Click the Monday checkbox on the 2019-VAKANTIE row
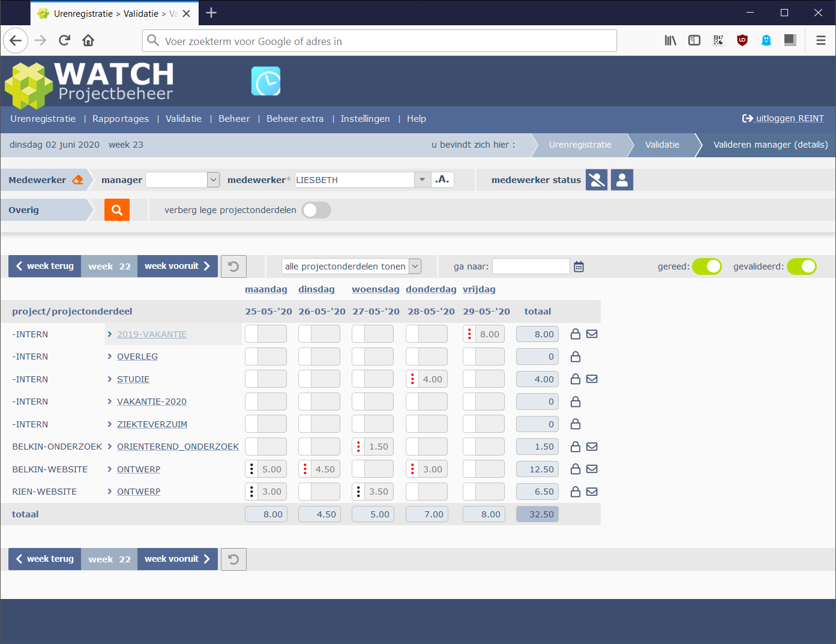836x644 pixels. point(251,334)
